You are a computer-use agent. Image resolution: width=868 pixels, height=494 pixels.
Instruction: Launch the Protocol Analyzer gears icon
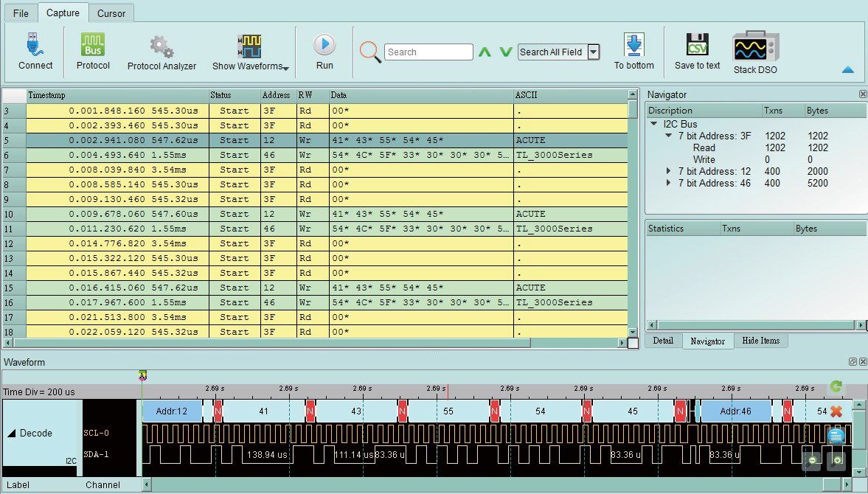[162, 46]
